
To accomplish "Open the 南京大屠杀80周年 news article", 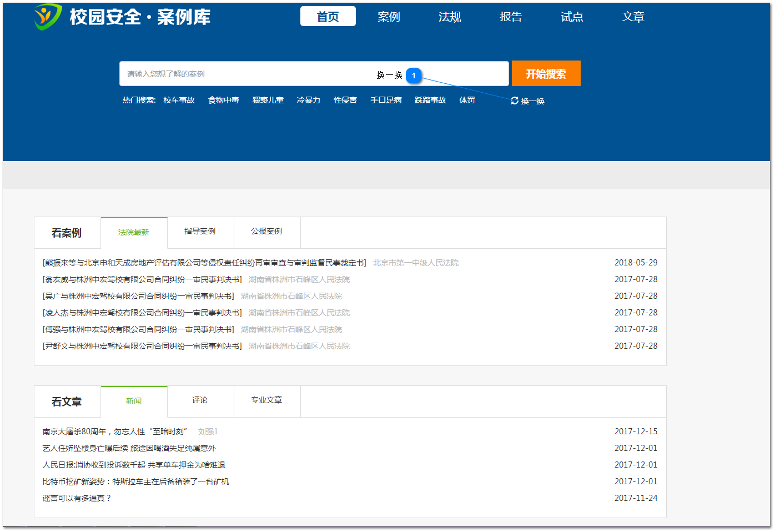I will pos(114,431).
